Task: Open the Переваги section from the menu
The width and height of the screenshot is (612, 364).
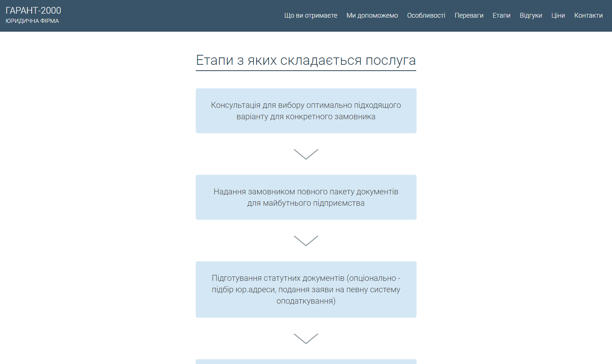Action: tap(469, 15)
